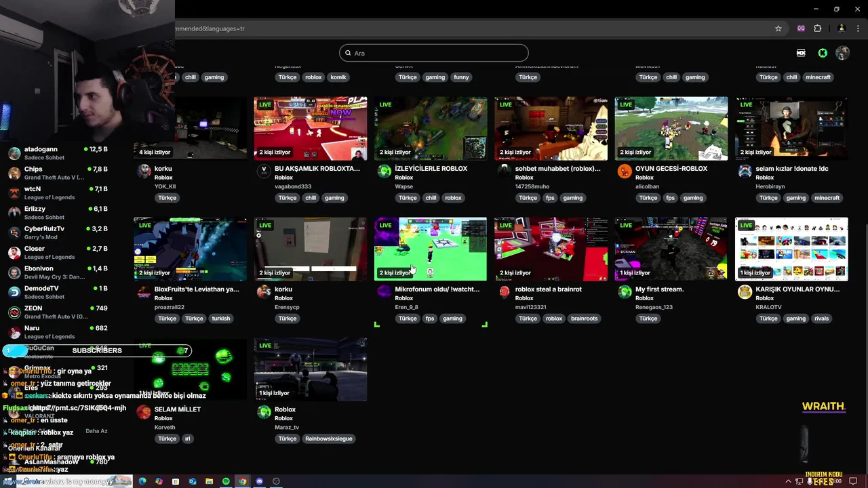Click the green Kick K icon
The image size is (868, 488).
pos(823,53)
